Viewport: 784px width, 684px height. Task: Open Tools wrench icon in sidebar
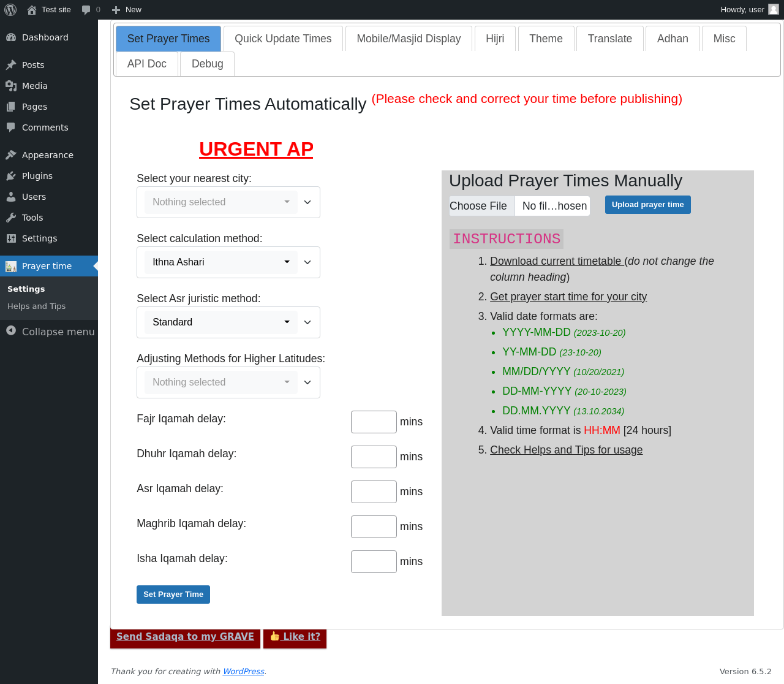click(x=11, y=218)
